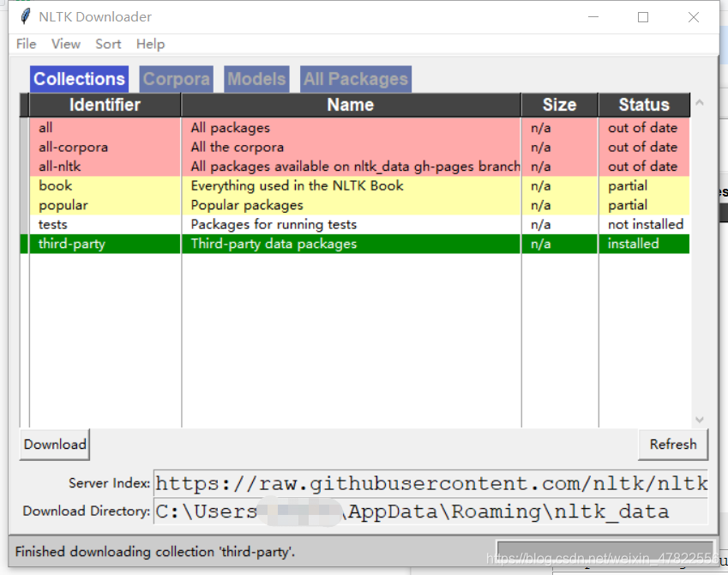Maximize the NLTK Downloader window

643,17
